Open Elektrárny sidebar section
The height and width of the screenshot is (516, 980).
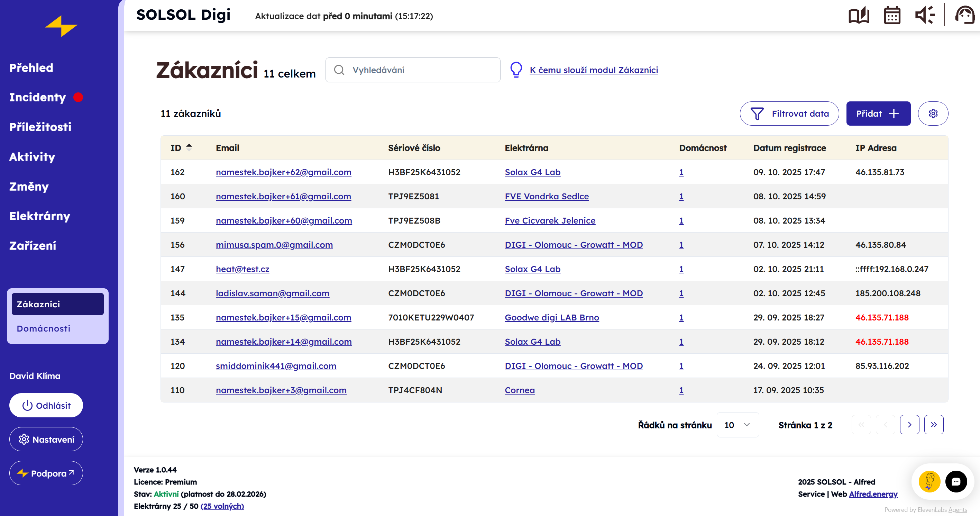(40, 216)
